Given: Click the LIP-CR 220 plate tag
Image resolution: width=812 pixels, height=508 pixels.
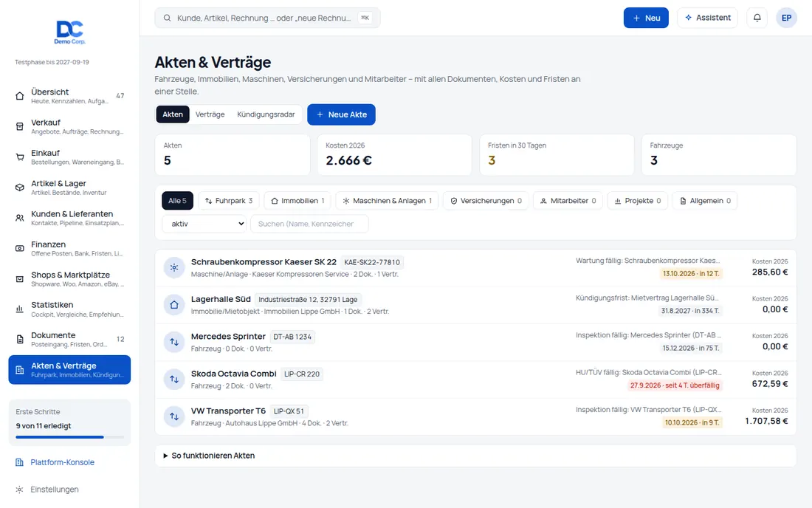Looking at the screenshot, I should [301, 374].
